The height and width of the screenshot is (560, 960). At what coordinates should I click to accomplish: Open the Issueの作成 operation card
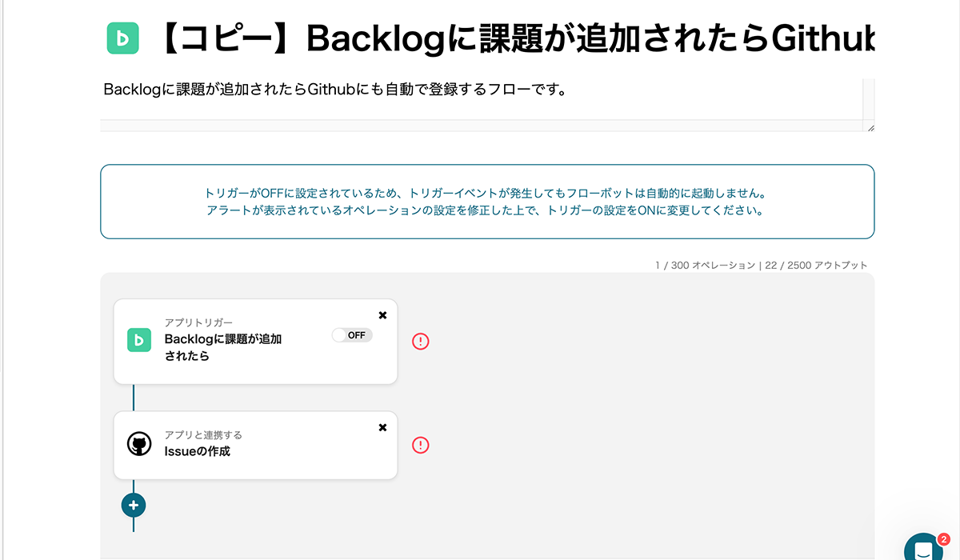255,445
